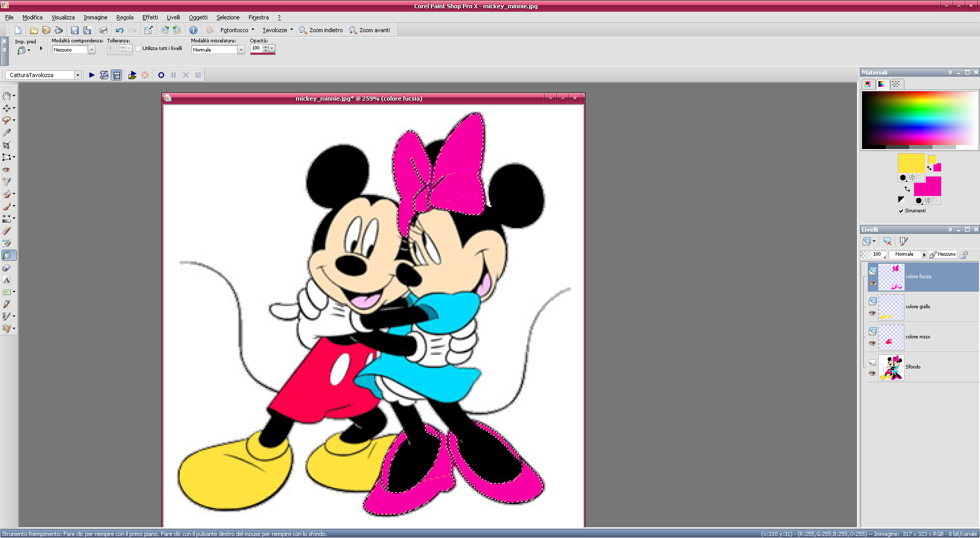Hide the colore giallo layer via eye icon
980x538 pixels.
tap(873, 313)
